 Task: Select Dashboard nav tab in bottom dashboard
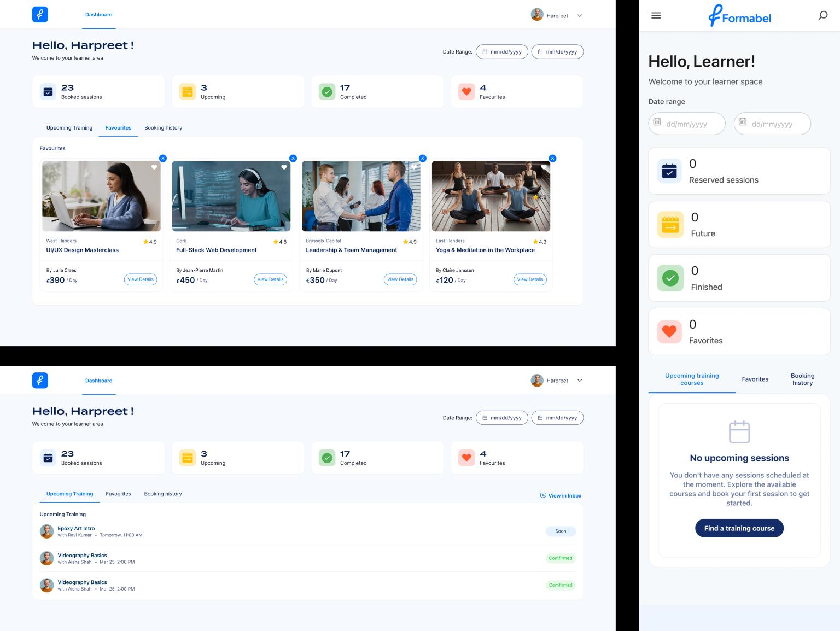point(99,381)
